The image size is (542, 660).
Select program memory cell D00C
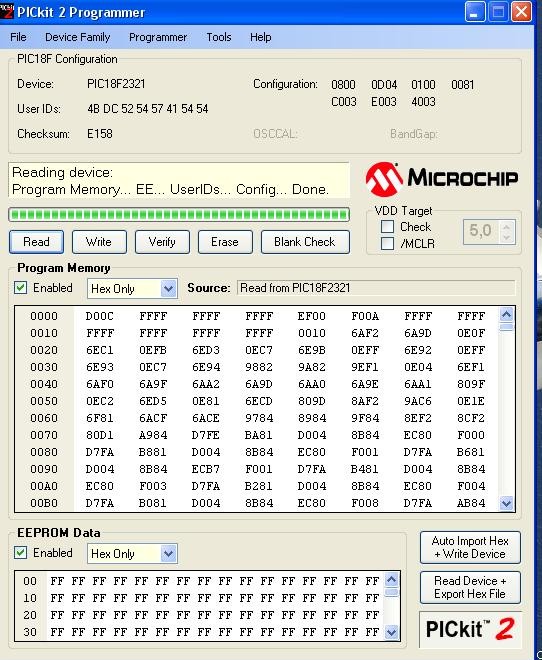[100, 316]
